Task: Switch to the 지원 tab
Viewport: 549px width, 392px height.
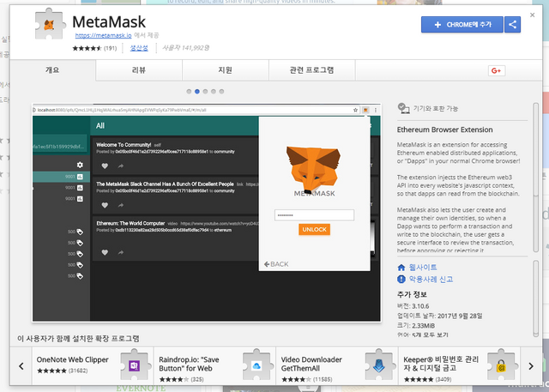Action: pyautogui.click(x=226, y=69)
